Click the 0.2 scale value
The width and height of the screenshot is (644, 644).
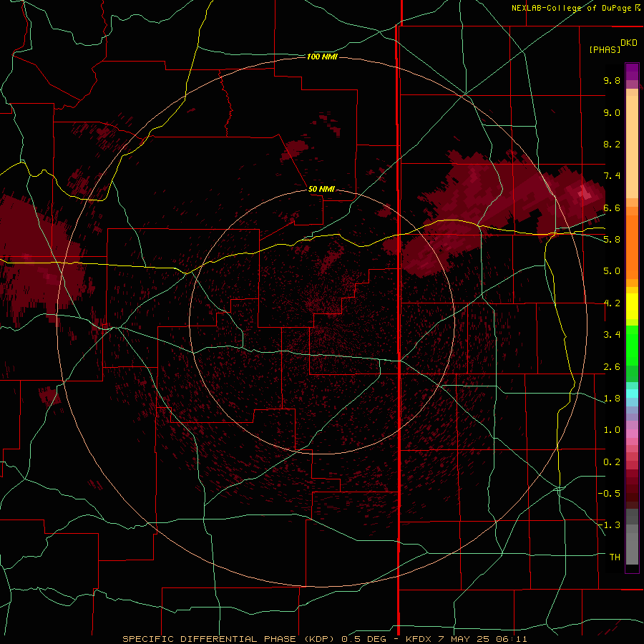(x=612, y=462)
